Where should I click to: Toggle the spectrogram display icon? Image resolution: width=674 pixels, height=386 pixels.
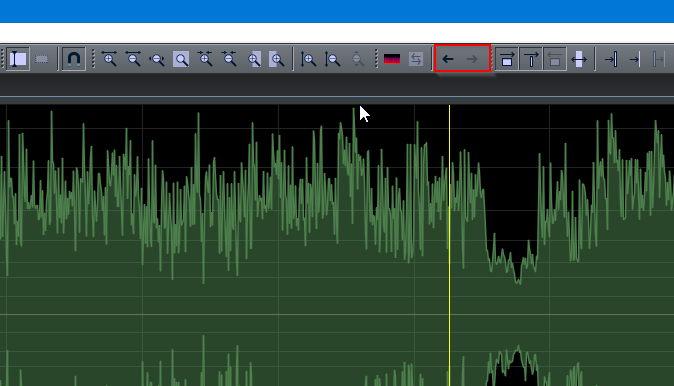pos(392,59)
